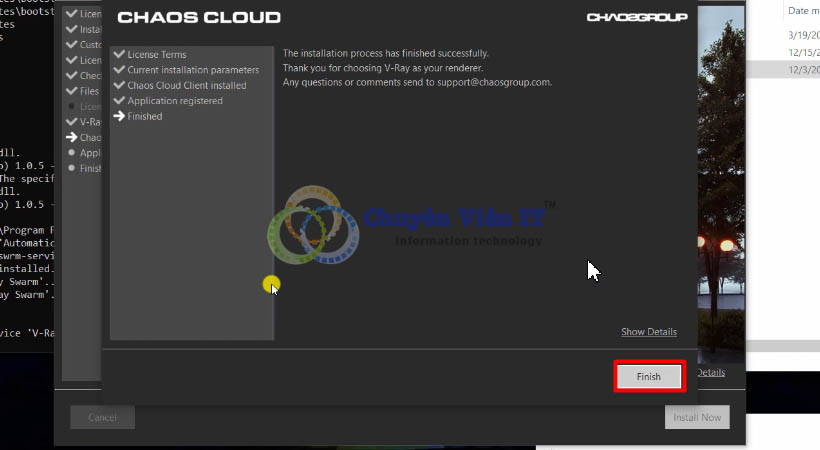Image resolution: width=820 pixels, height=450 pixels.
Task: Open the Show Details link
Action: point(648,332)
